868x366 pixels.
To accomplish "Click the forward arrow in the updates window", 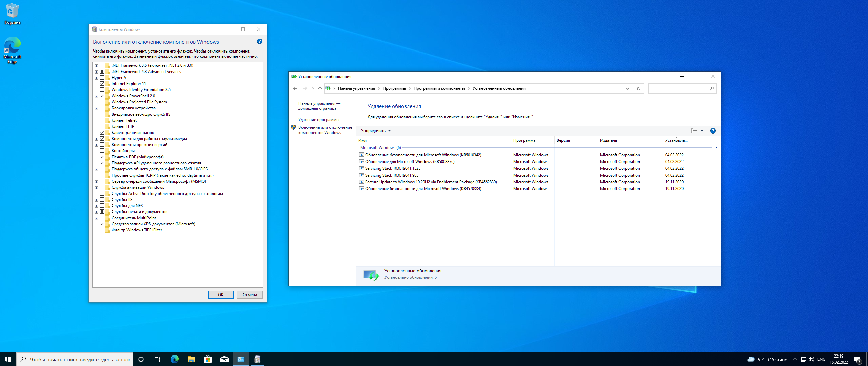I will coord(305,88).
